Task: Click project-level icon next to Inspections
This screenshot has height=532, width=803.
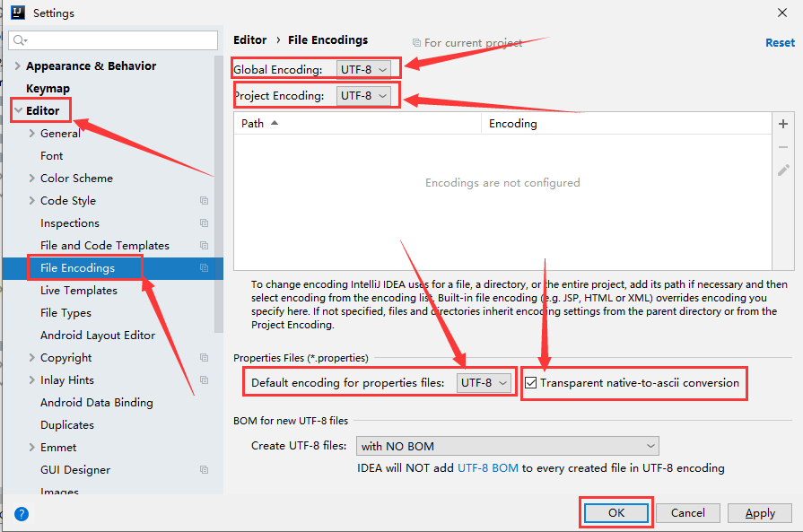Action: click(204, 223)
